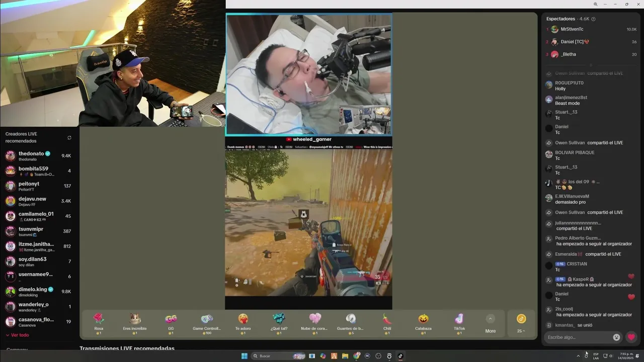Viewport: 644px width, 362px height.
Task: Open camilamelo_01 live stream
Action: tap(38, 216)
